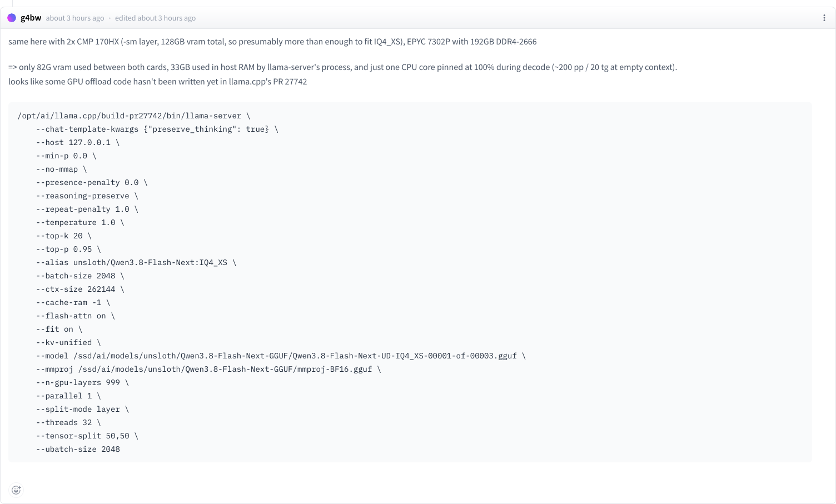Image resolution: width=836 pixels, height=504 pixels.
Task: Click the --mmproj BF16.gguf path line
Action: pyautogui.click(x=208, y=369)
